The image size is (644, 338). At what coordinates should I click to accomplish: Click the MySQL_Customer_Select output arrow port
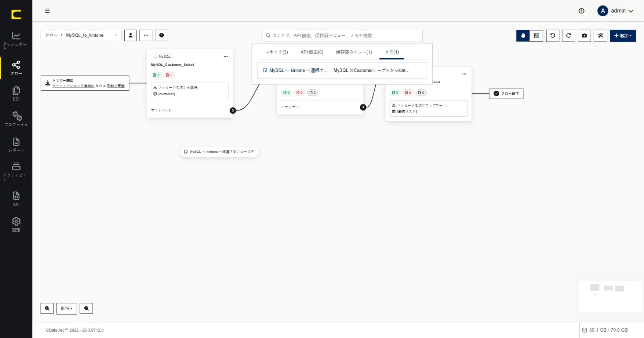(233, 110)
